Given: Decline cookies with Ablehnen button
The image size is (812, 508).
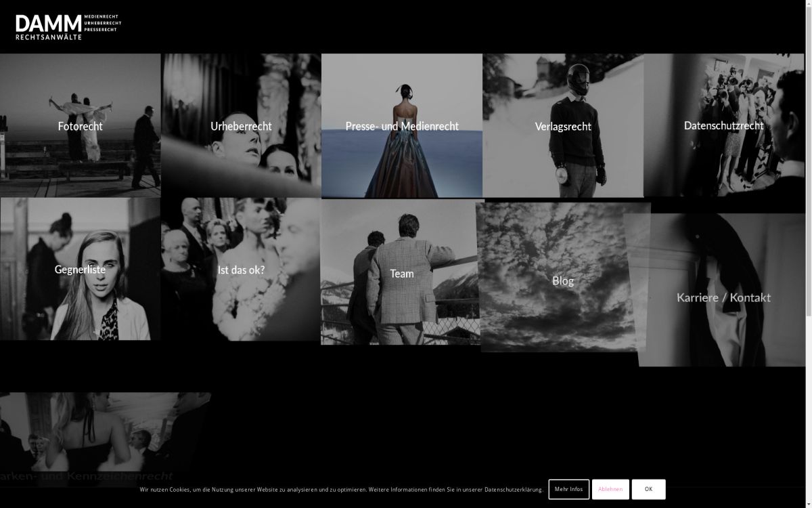Looking at the screenshot, I should [610, 489].
